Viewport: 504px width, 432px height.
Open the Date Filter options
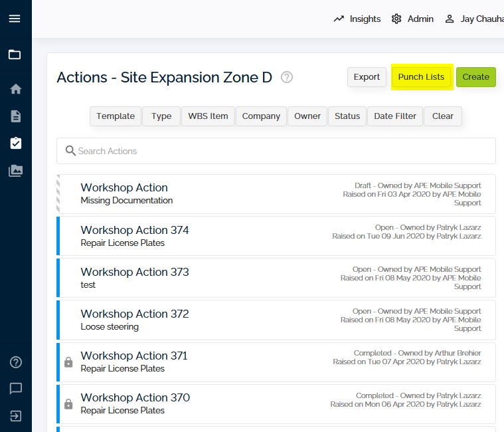[x=394, y=116]
